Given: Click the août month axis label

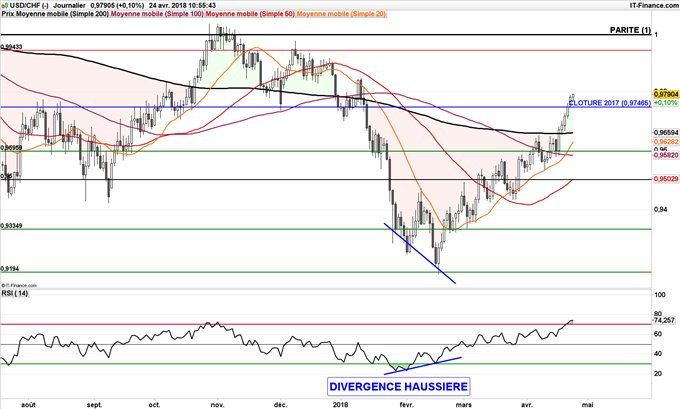Looking at the screenshot, I should [29, 405].
